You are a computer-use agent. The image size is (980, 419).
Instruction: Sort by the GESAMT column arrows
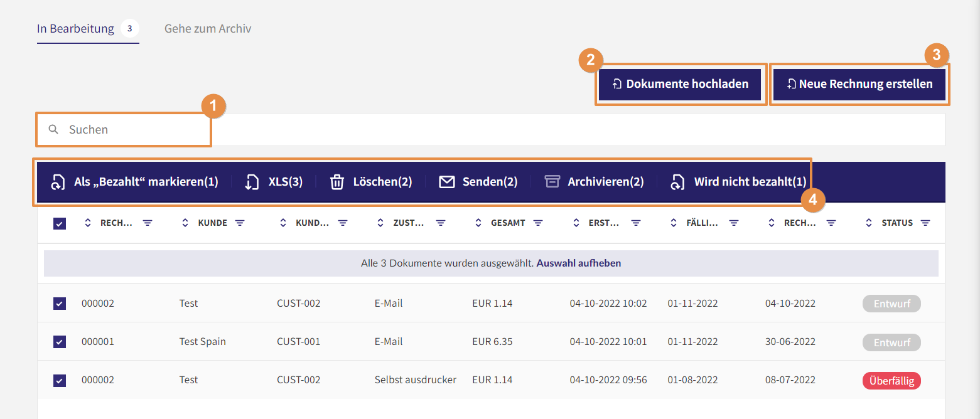478,223
